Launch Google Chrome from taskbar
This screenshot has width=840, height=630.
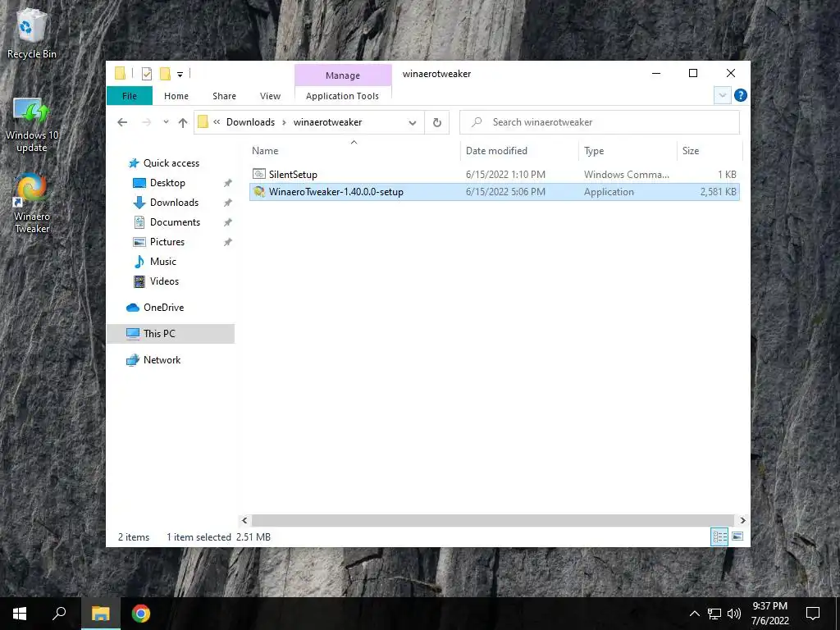point(141,614)
